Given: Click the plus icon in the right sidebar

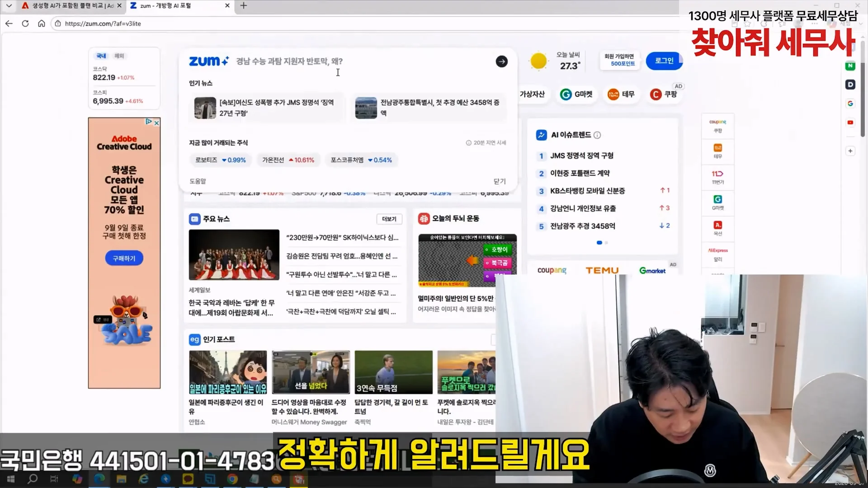Looking at the screenshot, I should 850,151.
